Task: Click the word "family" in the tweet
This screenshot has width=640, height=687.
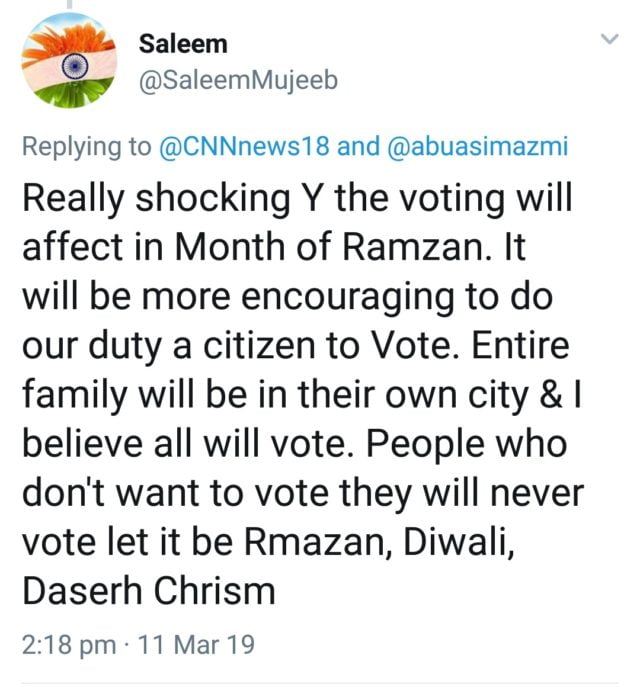Action: tap(68, 394)
